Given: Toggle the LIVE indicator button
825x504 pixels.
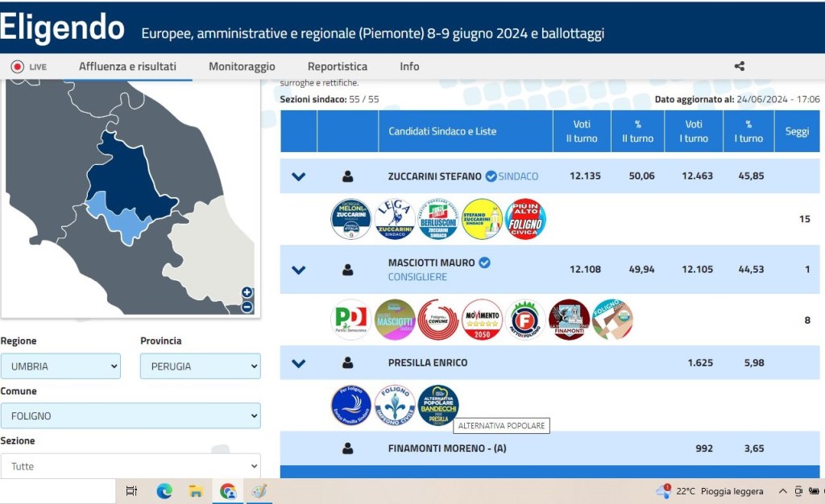Looking at the screenshot, I should click(28, 67).
